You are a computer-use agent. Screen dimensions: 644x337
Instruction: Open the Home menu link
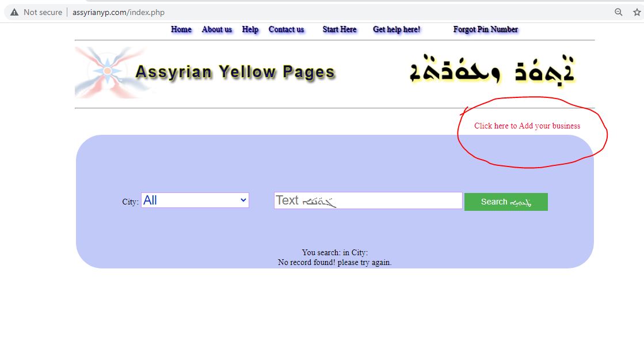[x=181, y=29]
